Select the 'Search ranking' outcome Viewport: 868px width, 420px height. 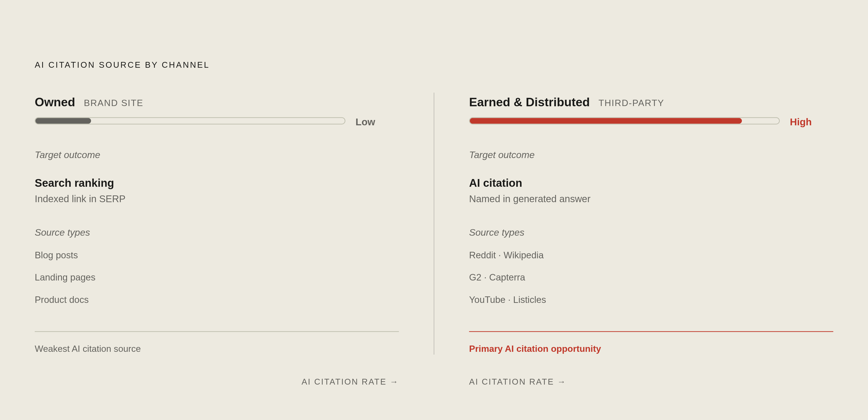tap(75, 183)
